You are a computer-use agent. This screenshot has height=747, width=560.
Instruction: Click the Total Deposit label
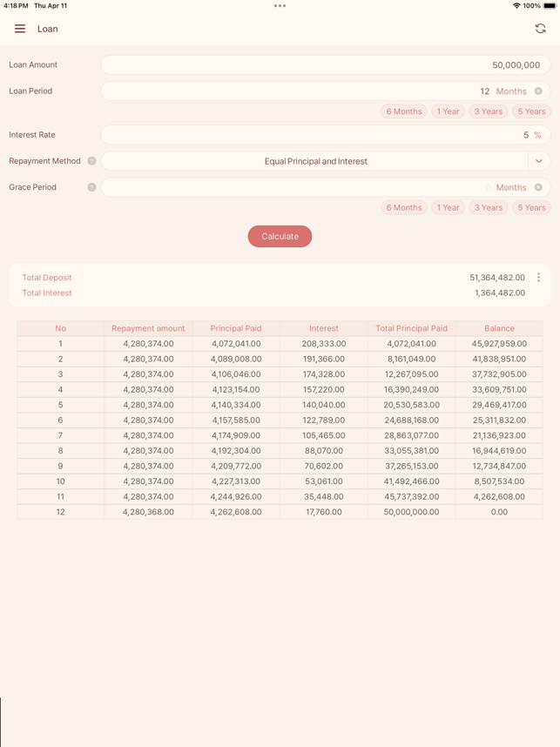pyautogui.click(x=47, y=277)
